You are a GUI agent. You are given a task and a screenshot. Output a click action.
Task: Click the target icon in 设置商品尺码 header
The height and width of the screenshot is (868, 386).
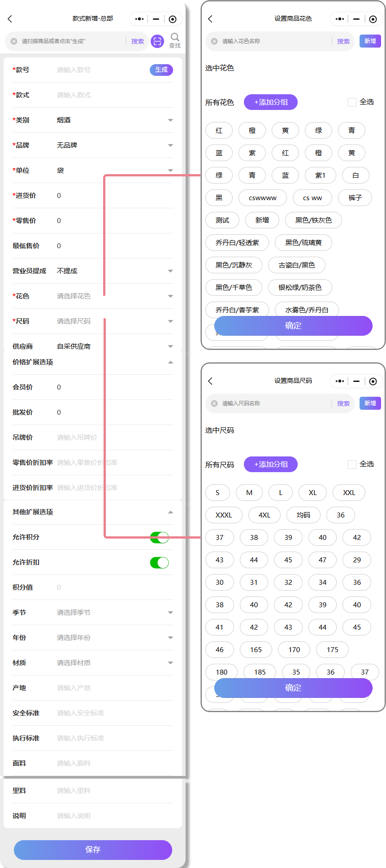[373, 381]
